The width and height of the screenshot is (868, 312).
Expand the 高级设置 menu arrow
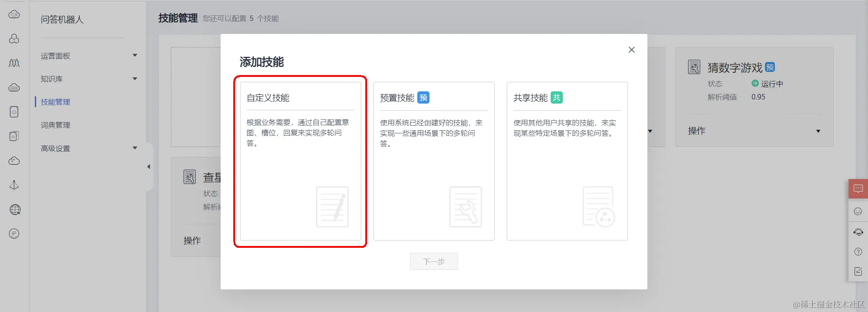tap(135, 148)
